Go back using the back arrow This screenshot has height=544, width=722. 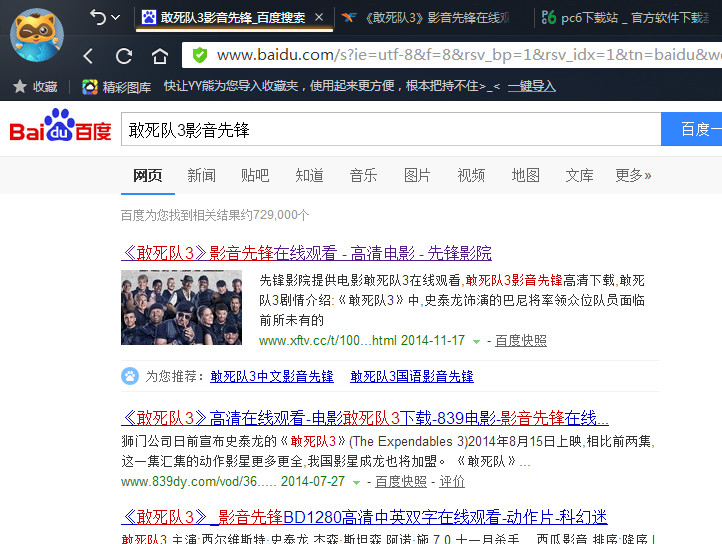tap(89, 56)
